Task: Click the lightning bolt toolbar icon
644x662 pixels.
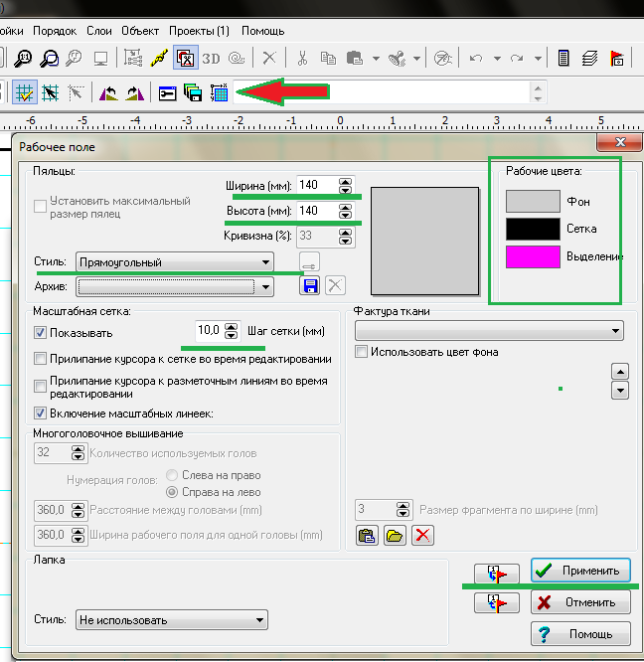Action: point(158,58)
